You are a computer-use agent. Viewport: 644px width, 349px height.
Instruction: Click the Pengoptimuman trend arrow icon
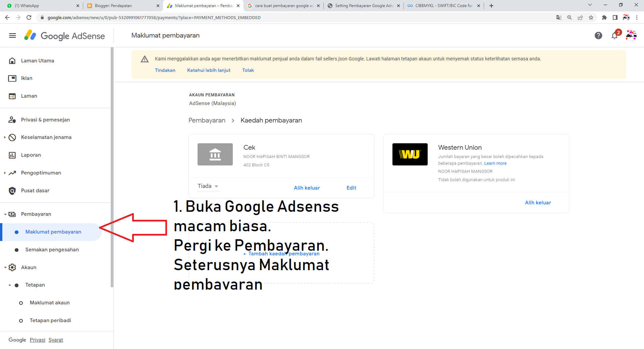click(x=12, y=173)
